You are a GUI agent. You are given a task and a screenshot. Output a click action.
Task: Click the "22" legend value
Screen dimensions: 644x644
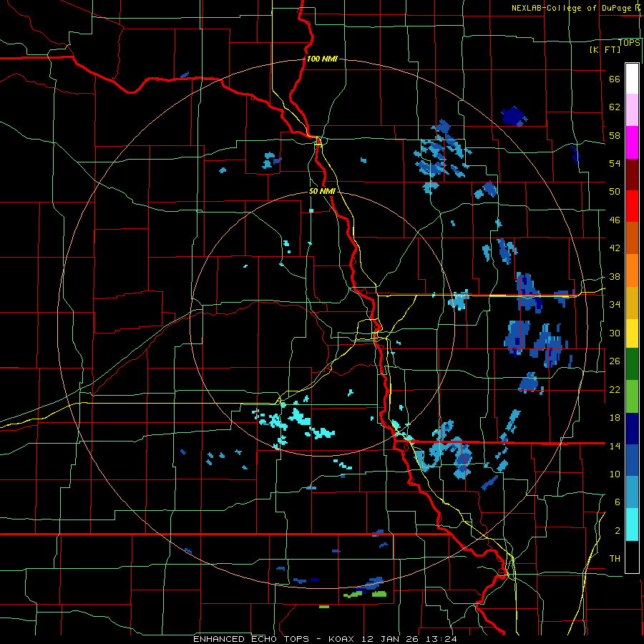(615, 390)
